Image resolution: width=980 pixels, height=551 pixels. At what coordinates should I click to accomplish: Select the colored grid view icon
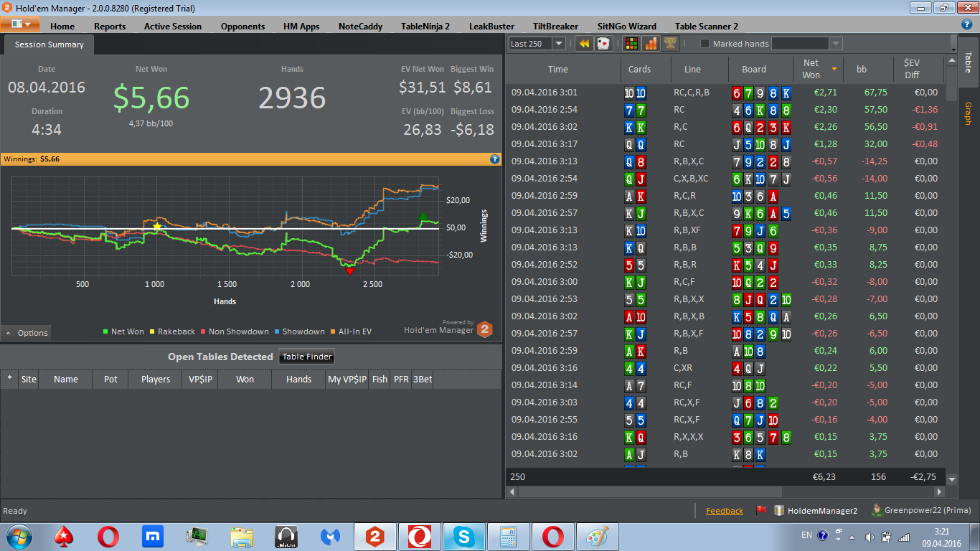tap(631, 44)
